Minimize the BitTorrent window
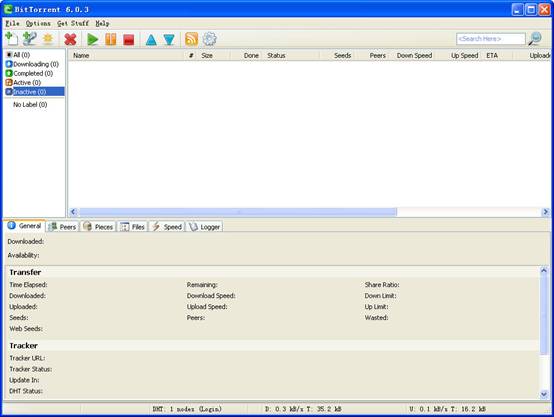 coord(518,9)
